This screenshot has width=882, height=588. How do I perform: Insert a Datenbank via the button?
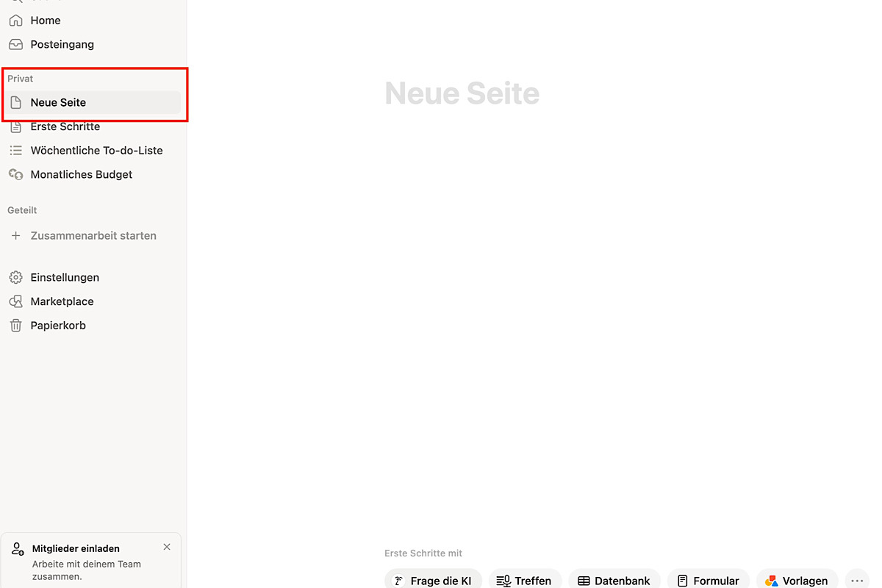614,580
